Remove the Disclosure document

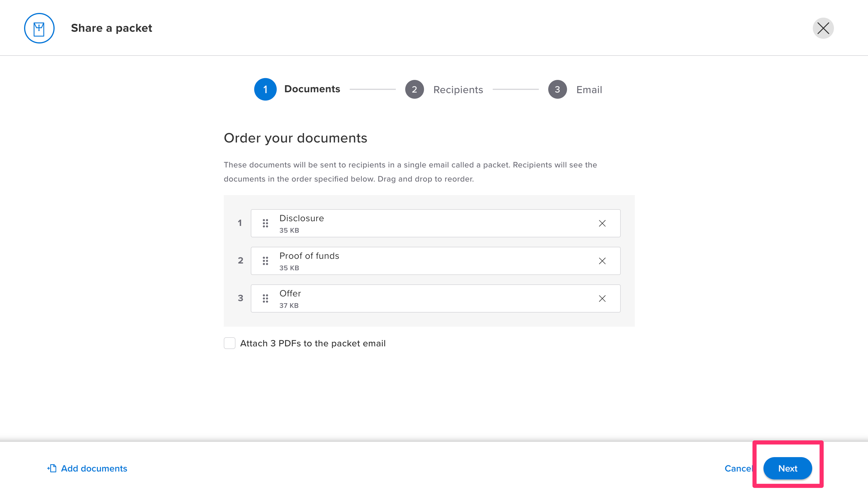(602, 223)
